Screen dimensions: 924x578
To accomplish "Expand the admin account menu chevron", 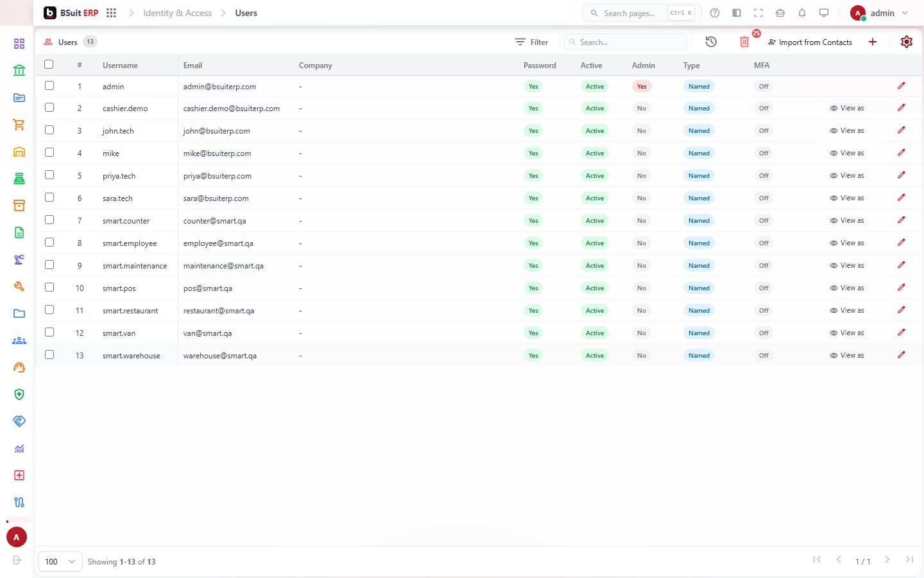I will 905,13.
